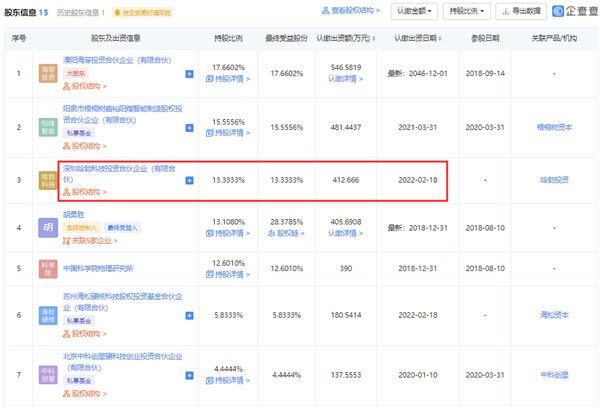Image resolution: width=600 pixels, height=408 pixels.
Task: Open 查看股权结构 link at top
Action: point(351,12)
